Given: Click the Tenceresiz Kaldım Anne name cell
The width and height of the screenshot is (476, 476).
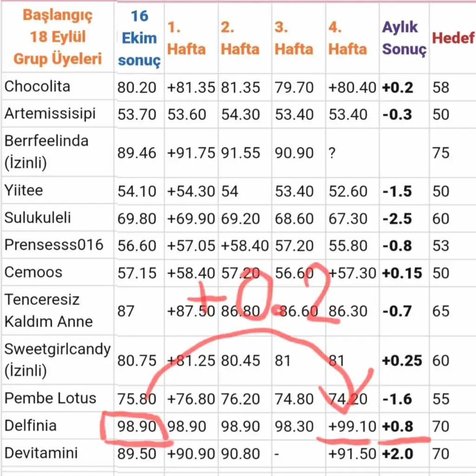Looking at the screenshot, I should point(48,311).
